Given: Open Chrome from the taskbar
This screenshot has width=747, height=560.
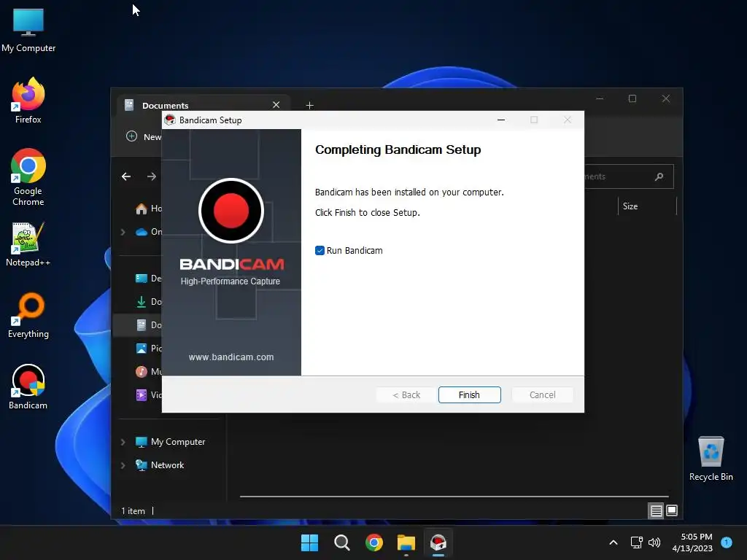Looking at the screenshot, I should pyautogui.click(x=374, y=542).
